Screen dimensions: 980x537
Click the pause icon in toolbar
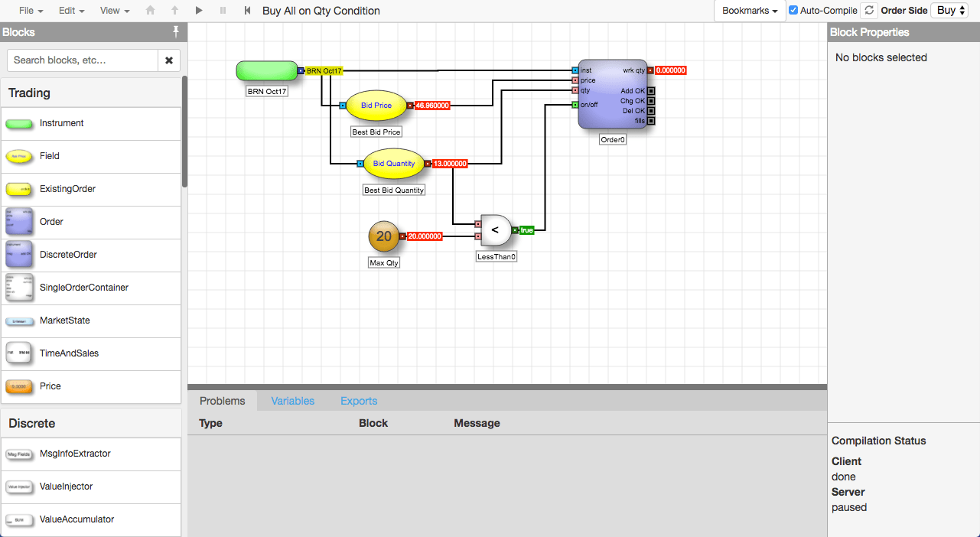click(223, 11)
